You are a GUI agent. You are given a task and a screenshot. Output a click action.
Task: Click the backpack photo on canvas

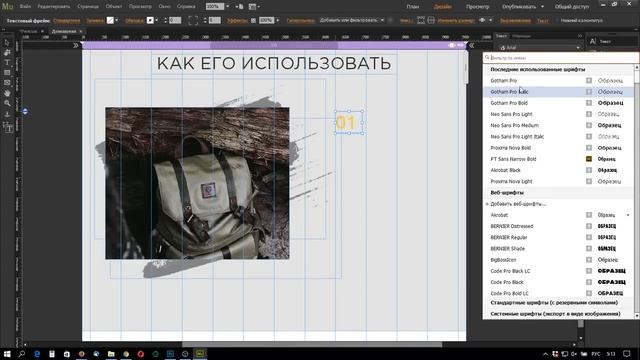[x=197, y=183]
